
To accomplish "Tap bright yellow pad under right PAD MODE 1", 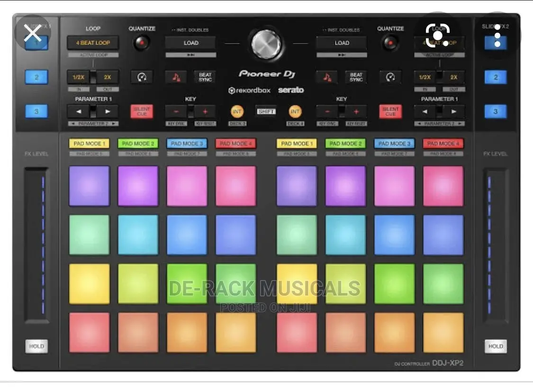I will click(x=297, y=283).
